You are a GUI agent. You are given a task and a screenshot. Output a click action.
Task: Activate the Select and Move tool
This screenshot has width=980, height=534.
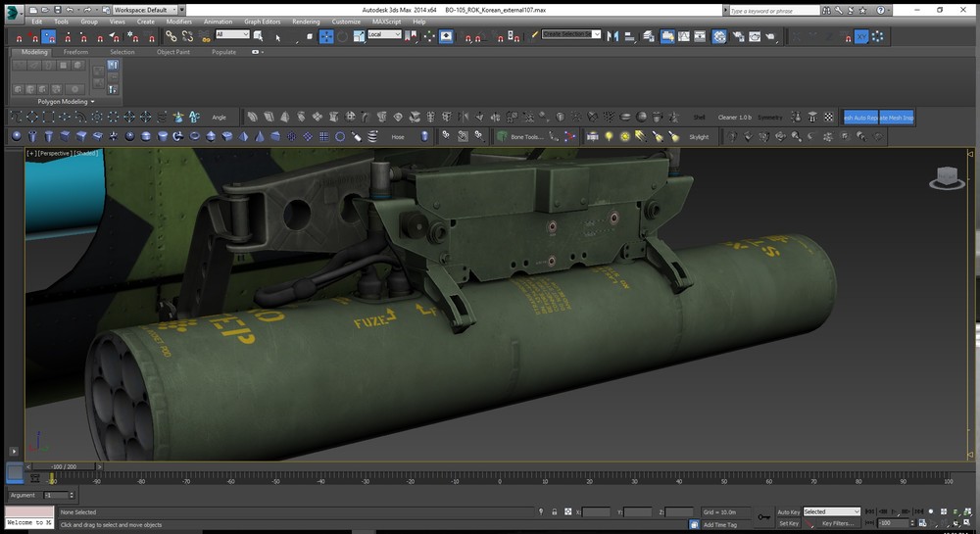point(327,36)
